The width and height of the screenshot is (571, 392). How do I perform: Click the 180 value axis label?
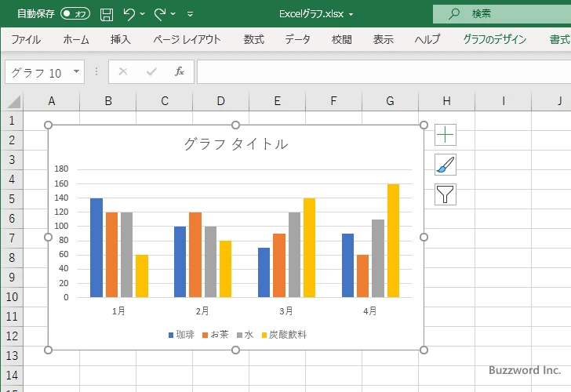(x=61, y=169)
